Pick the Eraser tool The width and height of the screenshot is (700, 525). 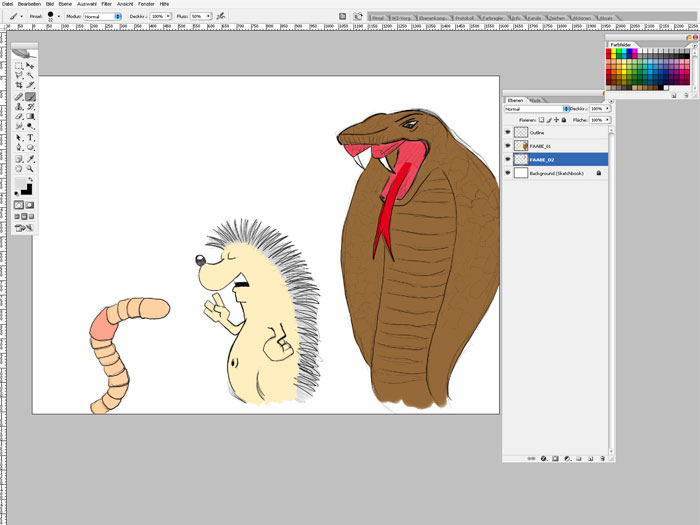coord(19,117)
